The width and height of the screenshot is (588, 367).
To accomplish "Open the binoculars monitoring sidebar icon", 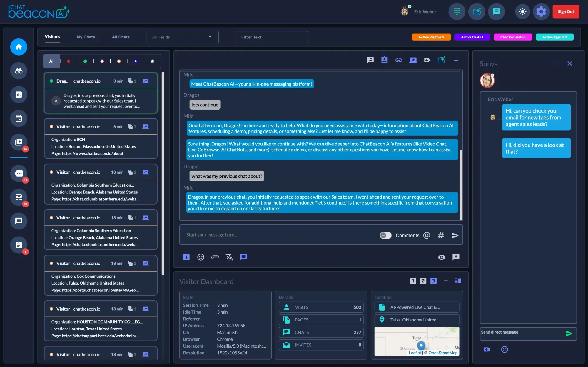I will [19, 71].
